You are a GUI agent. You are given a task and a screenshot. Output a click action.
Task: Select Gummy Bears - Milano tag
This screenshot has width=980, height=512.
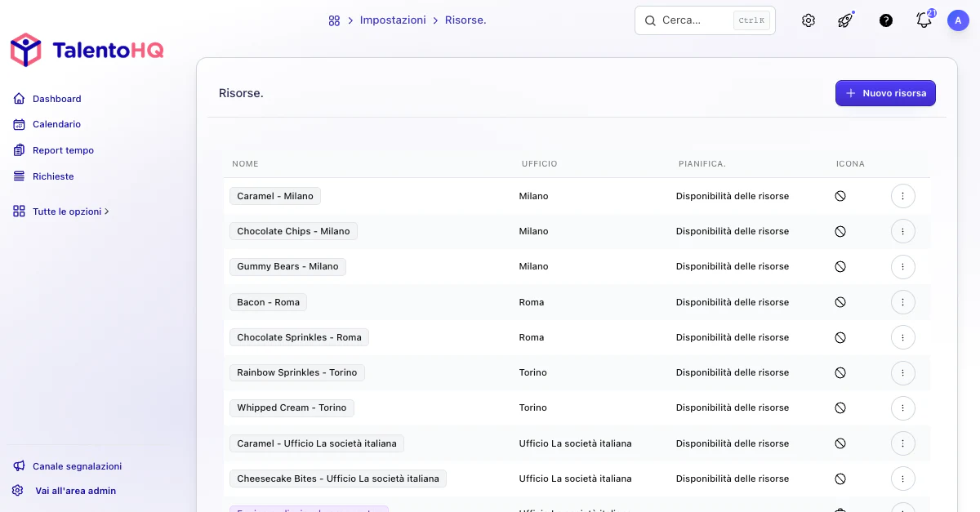point(287,266)
